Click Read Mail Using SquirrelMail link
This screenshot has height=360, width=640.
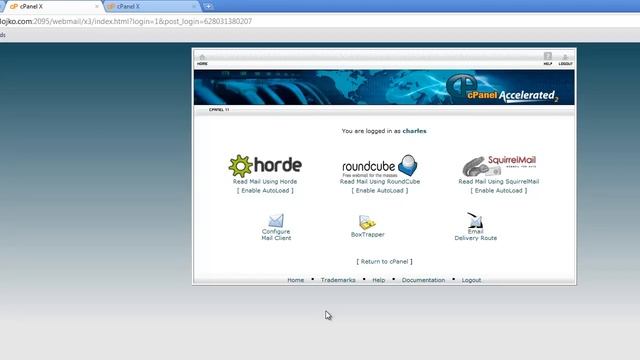499,182
